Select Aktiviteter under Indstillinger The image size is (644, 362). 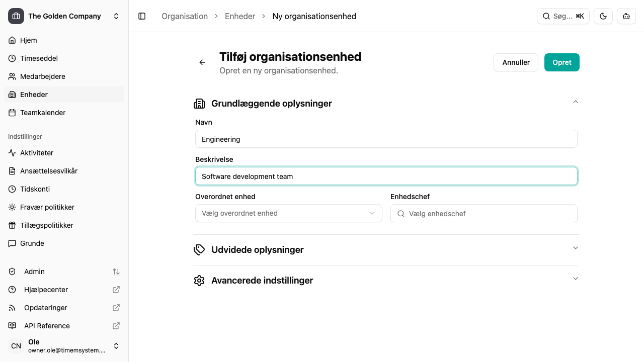click(36, 153)
